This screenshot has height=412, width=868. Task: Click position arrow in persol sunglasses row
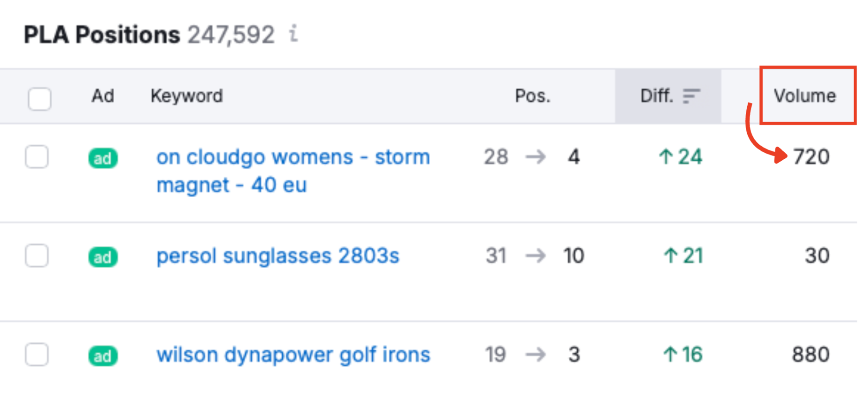535,256
